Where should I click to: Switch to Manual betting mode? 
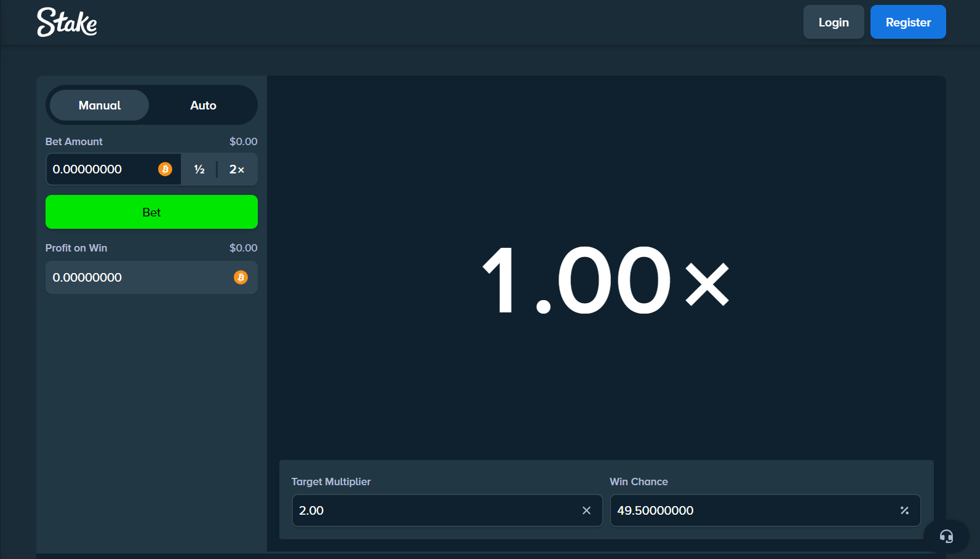100,105
